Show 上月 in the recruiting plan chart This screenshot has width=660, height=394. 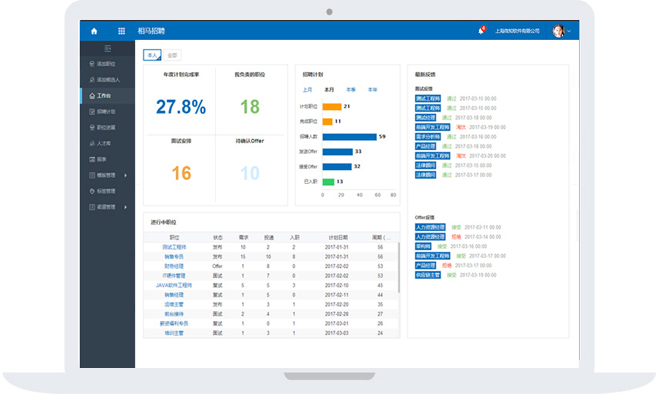(x=307, y=90)
